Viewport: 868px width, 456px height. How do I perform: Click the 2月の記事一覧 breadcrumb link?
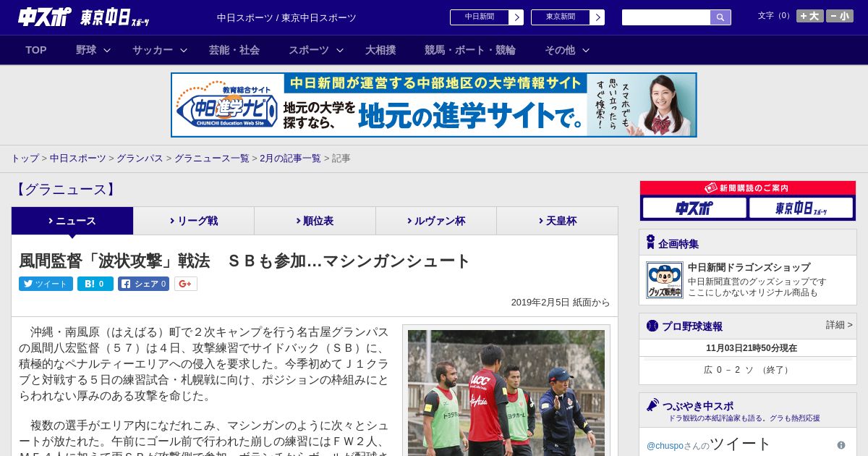(290, 158)
